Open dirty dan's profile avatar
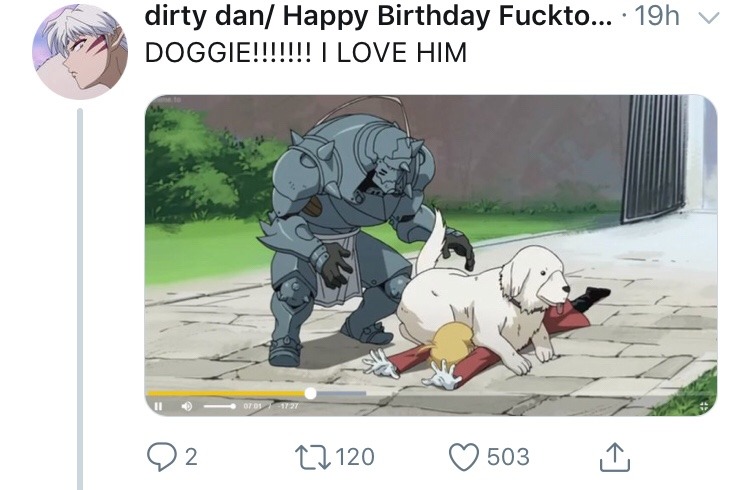The height and width of the screenshot is (490, 750). pyautogui.click(x=73, y=50)
